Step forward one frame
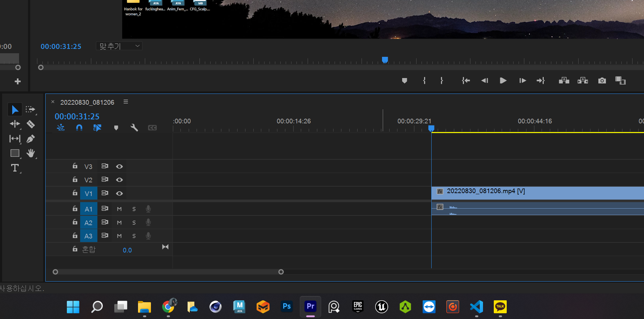The width and height of the screenshot is (644, 319). point(523,81)
